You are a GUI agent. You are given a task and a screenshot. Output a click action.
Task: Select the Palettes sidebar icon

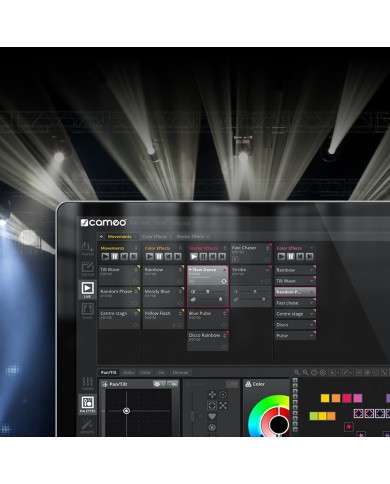87,404
